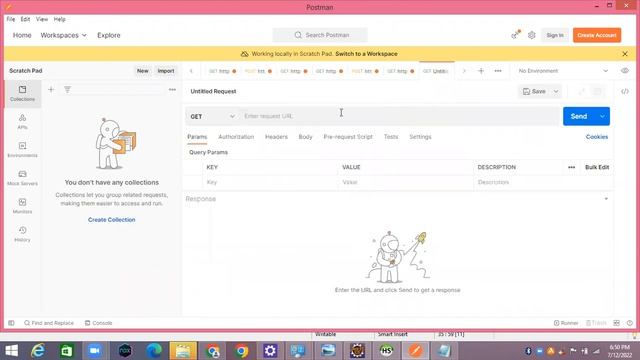Click the Save button
The width and height of the screenshot is (640, 360).
(534, 91)
